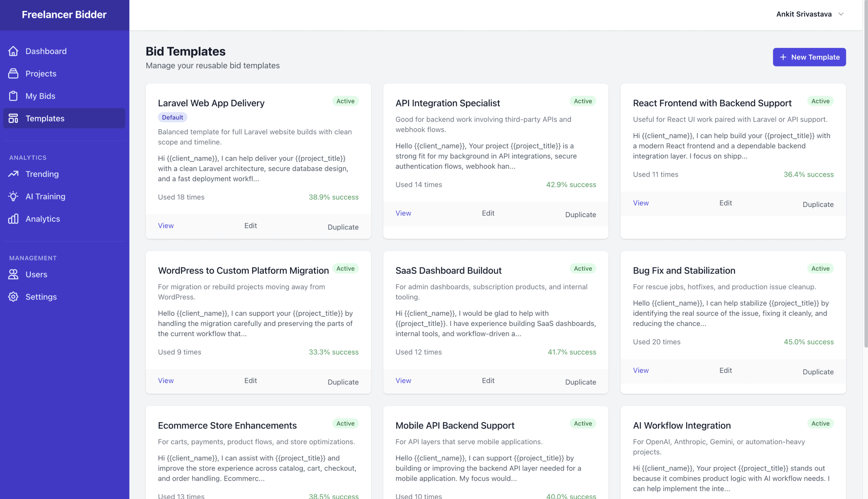View the Laravel Web App Delivery template
868x499 pixels.
(166, 226)
